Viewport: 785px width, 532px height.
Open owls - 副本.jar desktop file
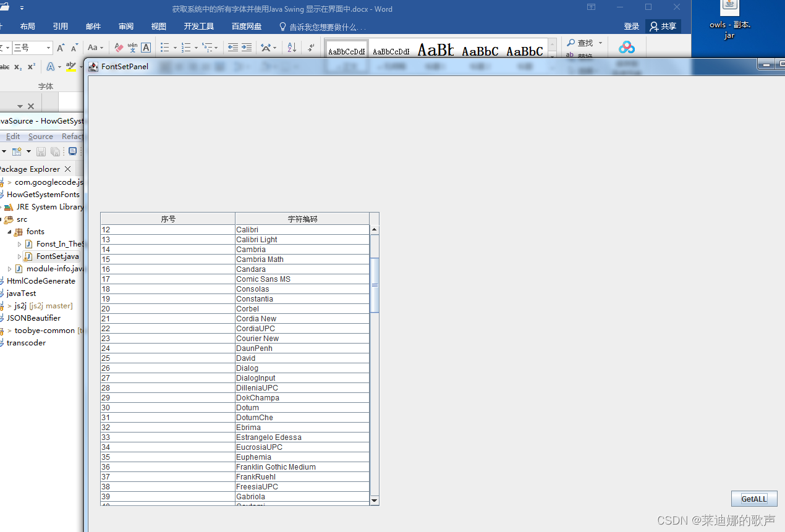[x=730, y=20]
